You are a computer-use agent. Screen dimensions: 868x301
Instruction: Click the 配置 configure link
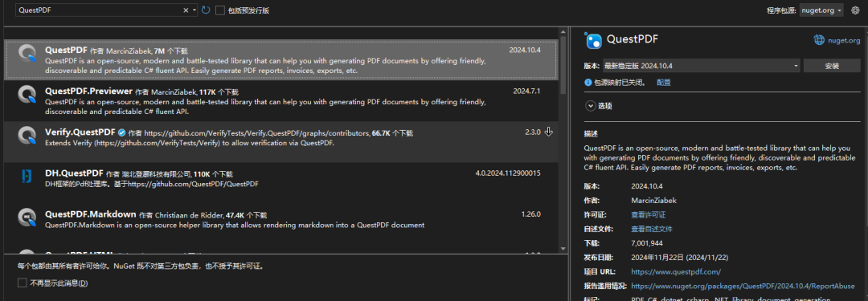point(664,83)
